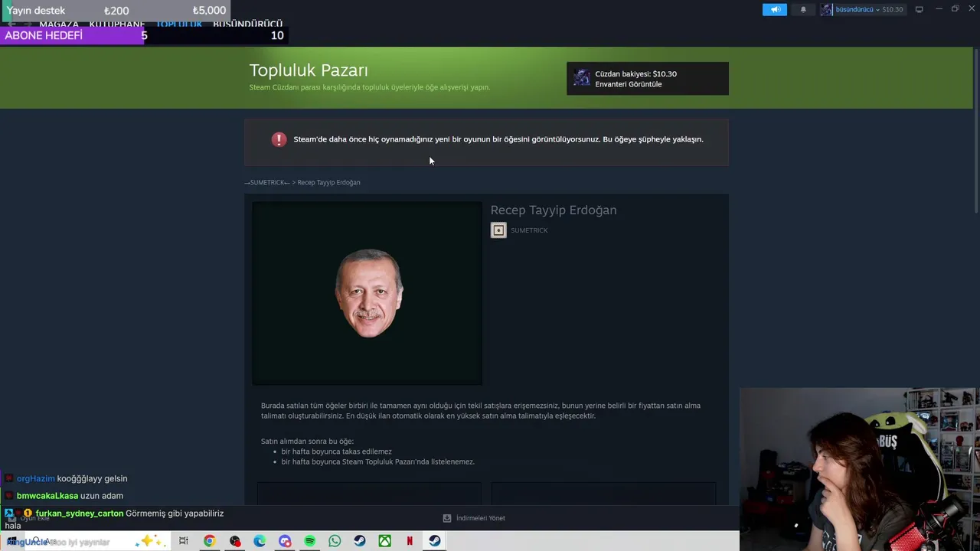Open WhatsApp from taskbar
This screenshot has width=980, height=551.
coord(335,541)
